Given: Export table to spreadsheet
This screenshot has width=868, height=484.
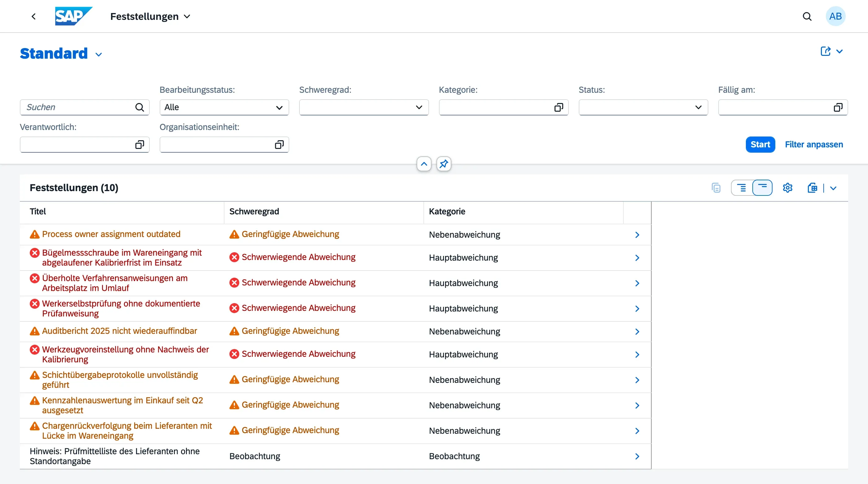Looking at the screenshot, I should click(812, 188).
